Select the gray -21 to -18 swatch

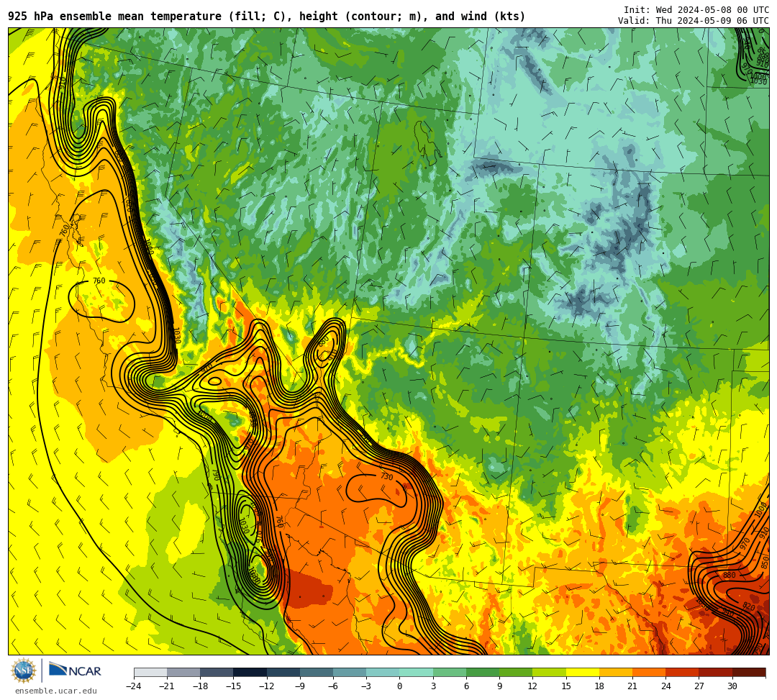tap(184, 672)
